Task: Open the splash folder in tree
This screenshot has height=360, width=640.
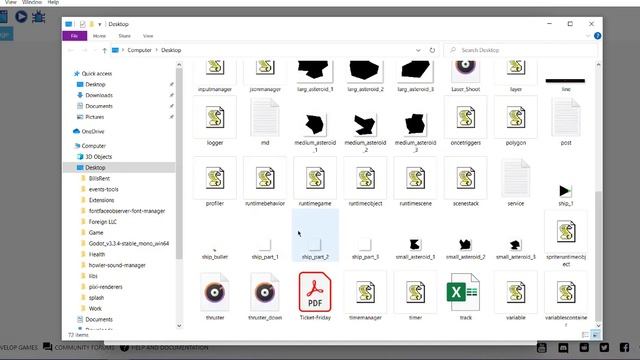Action: coord(96,298)
